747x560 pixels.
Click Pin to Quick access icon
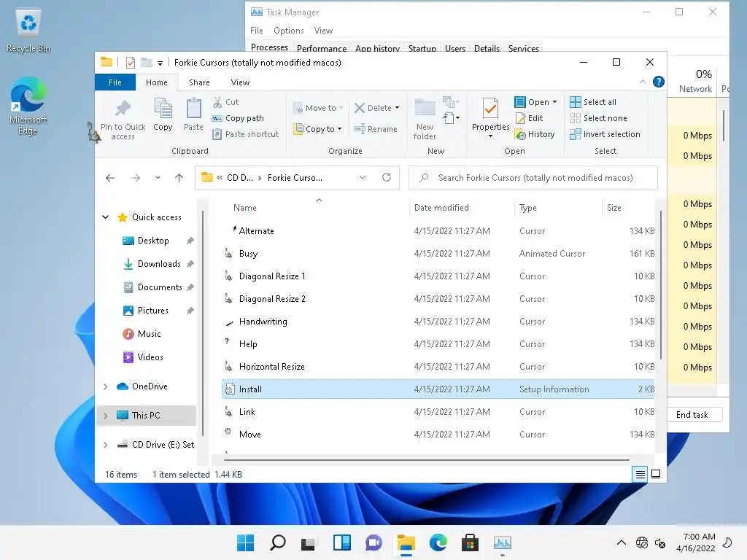coord(123,109)
